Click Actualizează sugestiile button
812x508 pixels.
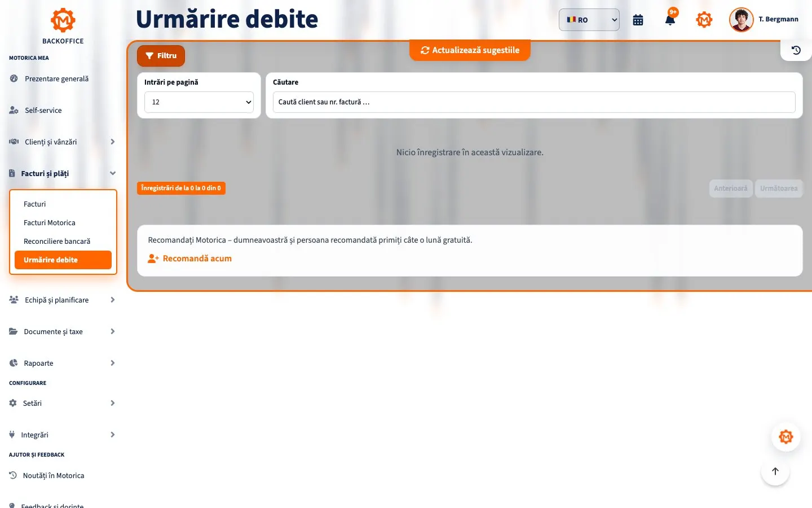tap(470, 50)
